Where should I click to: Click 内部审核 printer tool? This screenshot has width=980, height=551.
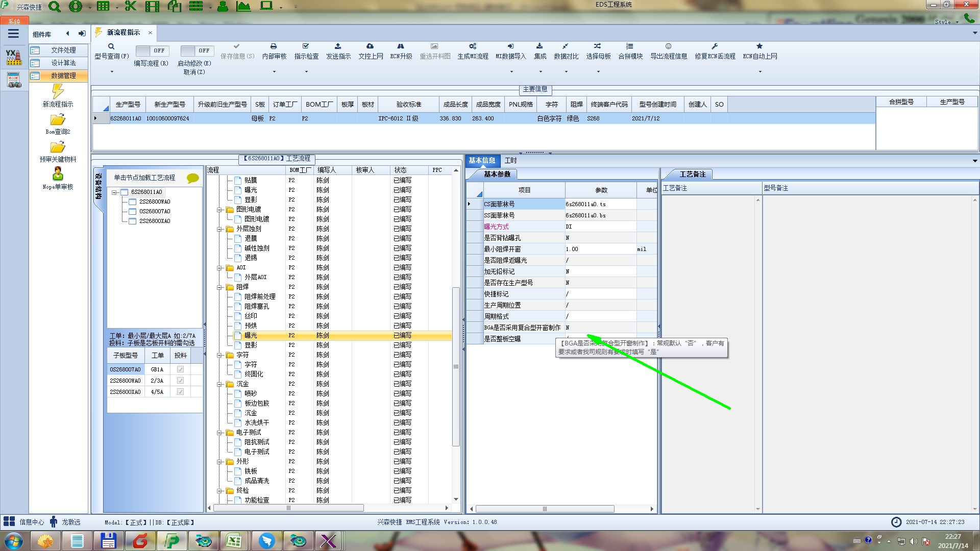point(274,52)
